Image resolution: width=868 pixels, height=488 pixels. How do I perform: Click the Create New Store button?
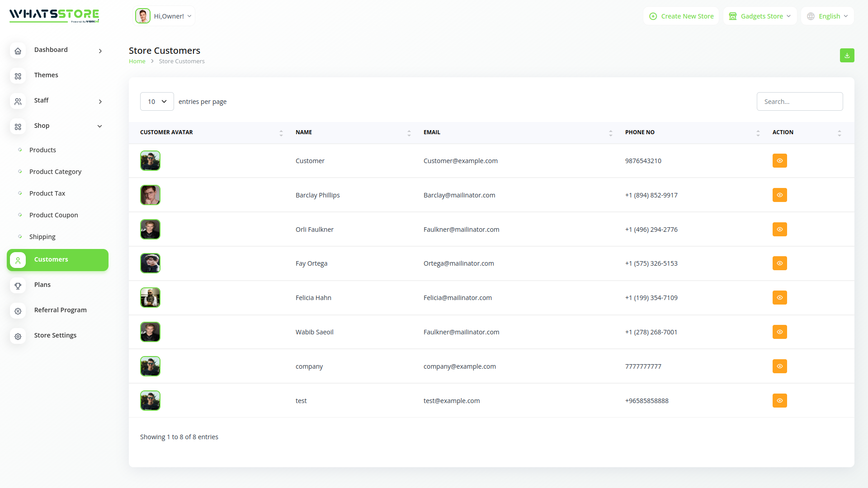pyautogui.click(x=681, y=16)
